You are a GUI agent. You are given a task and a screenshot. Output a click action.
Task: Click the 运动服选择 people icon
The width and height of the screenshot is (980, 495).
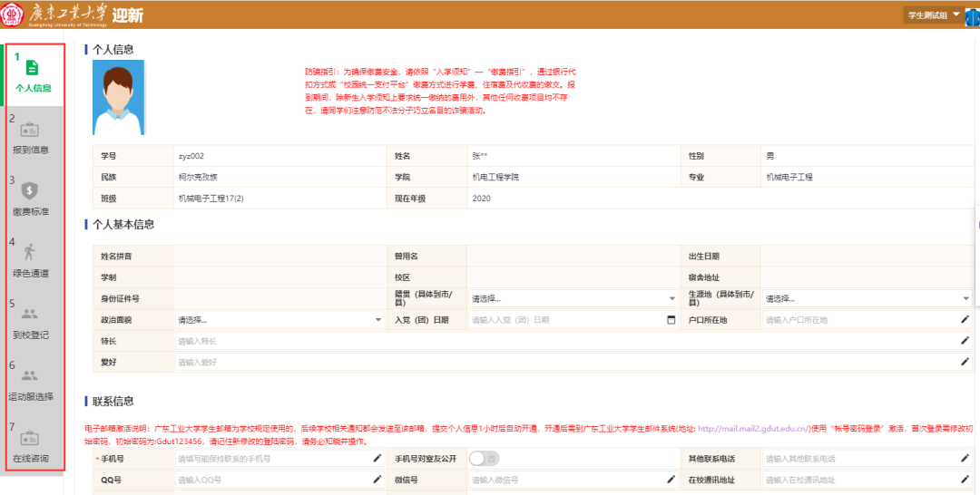(x=29, y=375)
